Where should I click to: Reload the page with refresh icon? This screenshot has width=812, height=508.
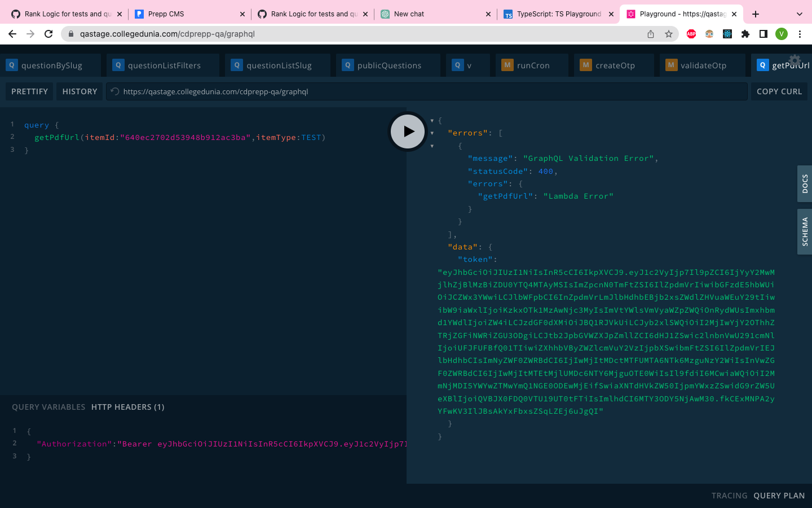tap(48, 34)
